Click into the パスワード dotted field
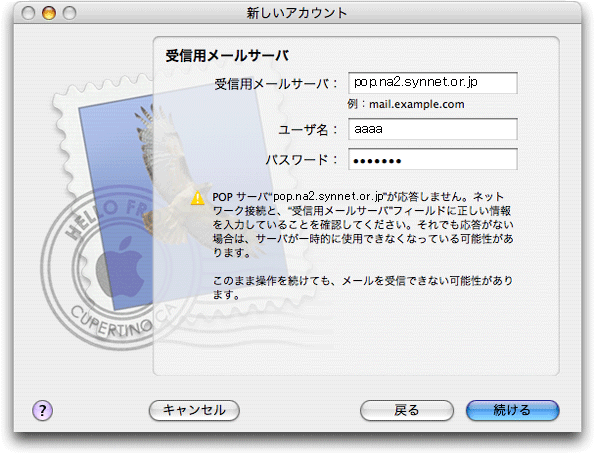595x455 pixels. coord(433,159)
